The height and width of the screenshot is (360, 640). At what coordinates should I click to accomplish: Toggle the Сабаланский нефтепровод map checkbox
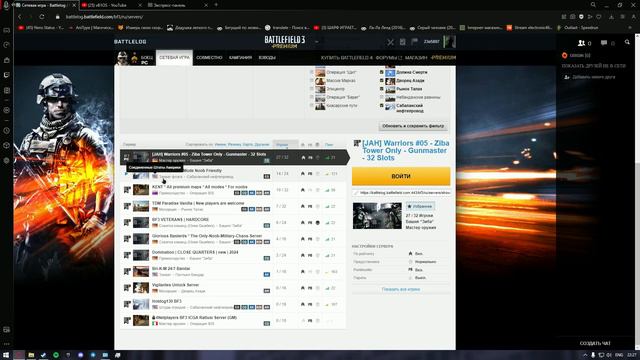pyautogui.click(x=382, y=106)
